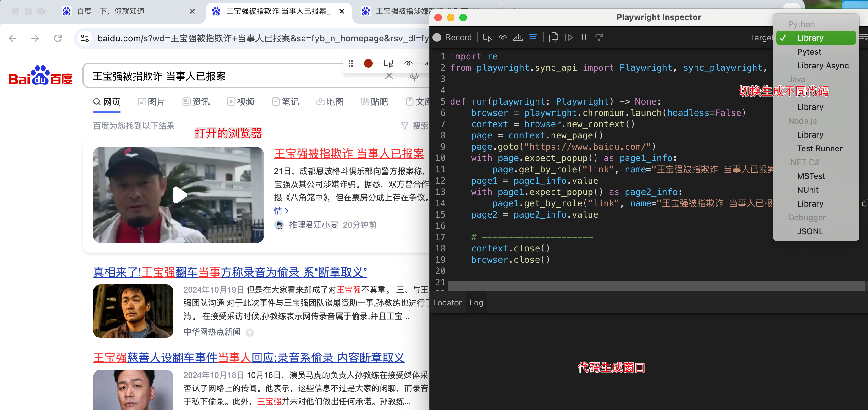Click the microphone icon in Baidu search box
Screen dimensions: 868x410
pyautogui.click(x=414, y=76)
